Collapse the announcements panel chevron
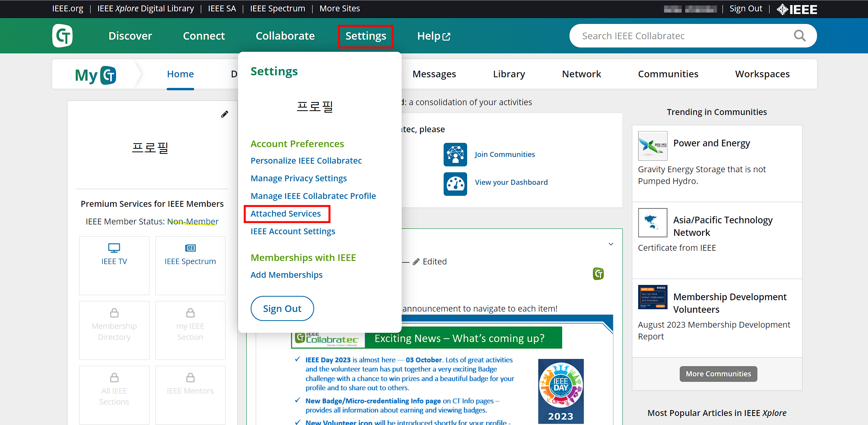The image size is (868, 425). 611,244
